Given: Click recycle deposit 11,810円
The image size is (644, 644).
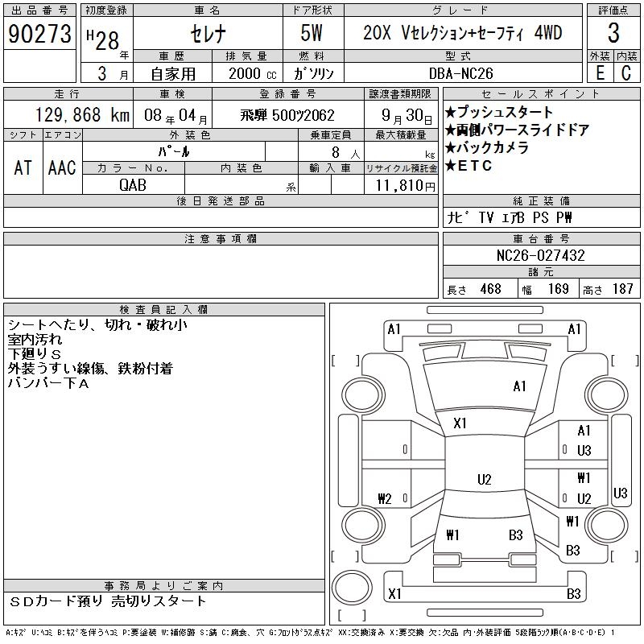Looking at the screenshot, I should (x=405, y=186).
